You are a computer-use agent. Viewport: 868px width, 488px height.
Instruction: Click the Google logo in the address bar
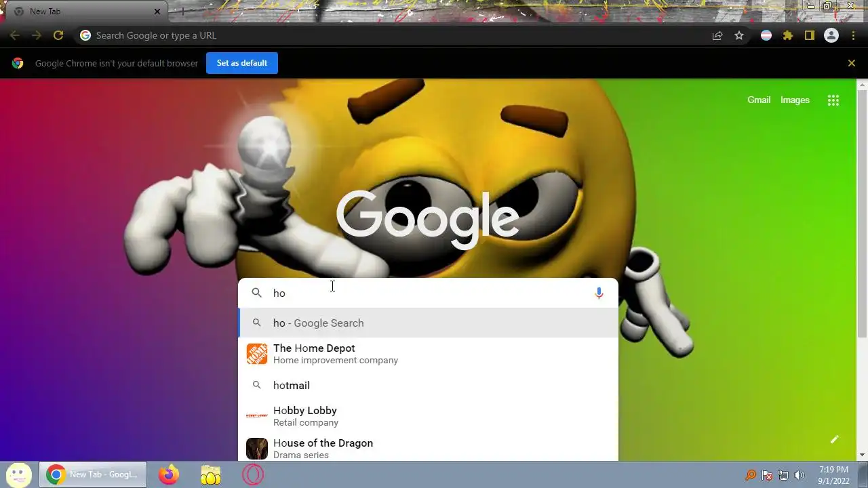(x=85, y=35)
